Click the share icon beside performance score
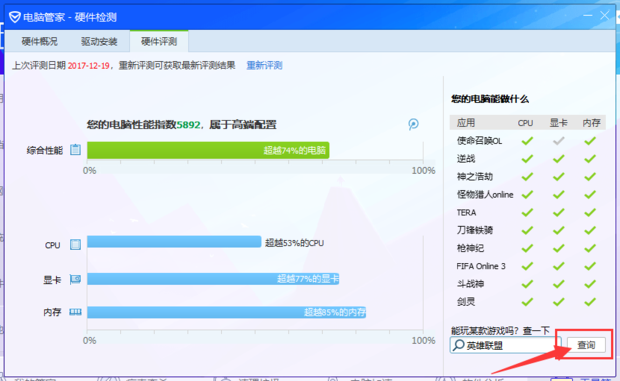This screenshot has height=381, width=620. click(x=413, y=124)
